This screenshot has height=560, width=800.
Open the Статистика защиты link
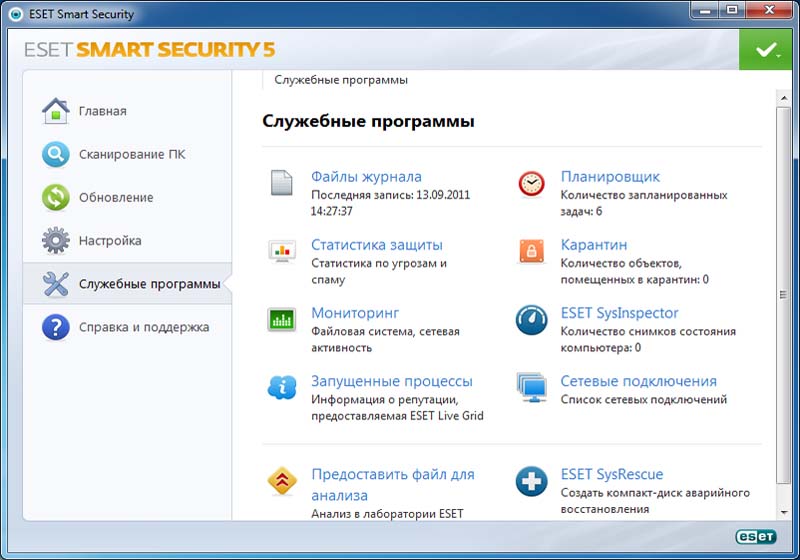[377, 245]
